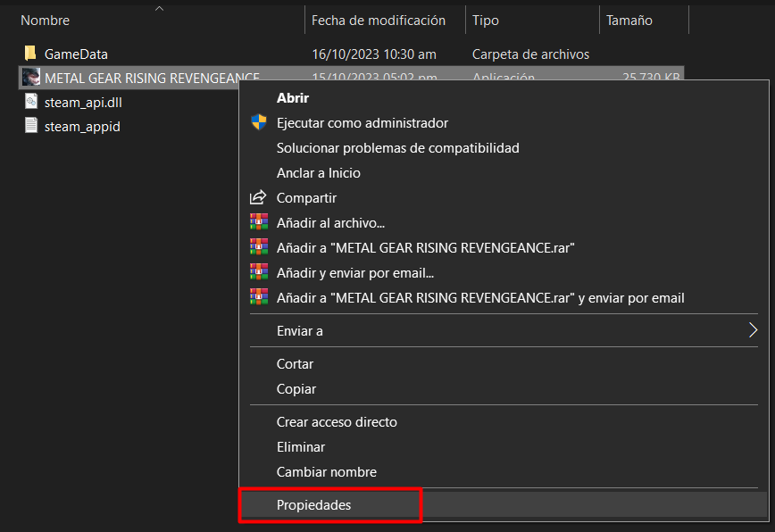Click the share icon beside Compartir
The height and width of the screenshot is (532, 775).
coord(258,198)
